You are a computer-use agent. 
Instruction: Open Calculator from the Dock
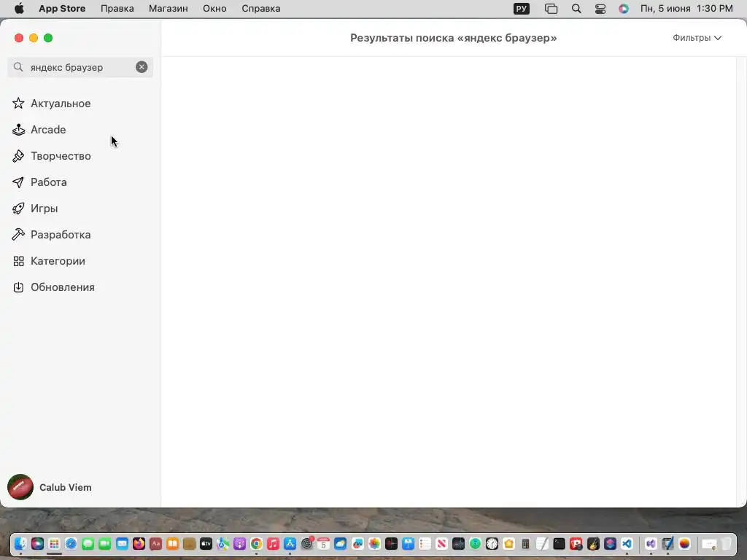pyautogui.click(x=525, y=544)
